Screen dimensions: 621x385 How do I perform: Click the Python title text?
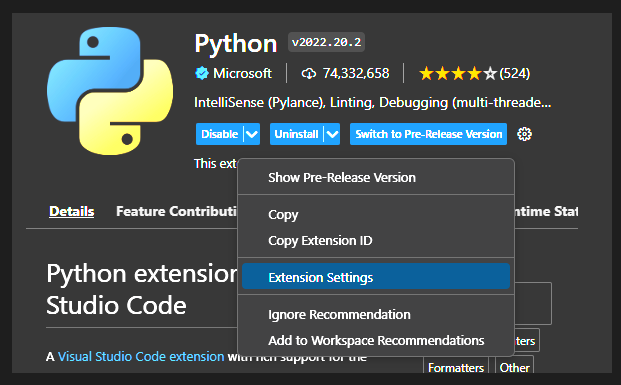pos(236,44)
